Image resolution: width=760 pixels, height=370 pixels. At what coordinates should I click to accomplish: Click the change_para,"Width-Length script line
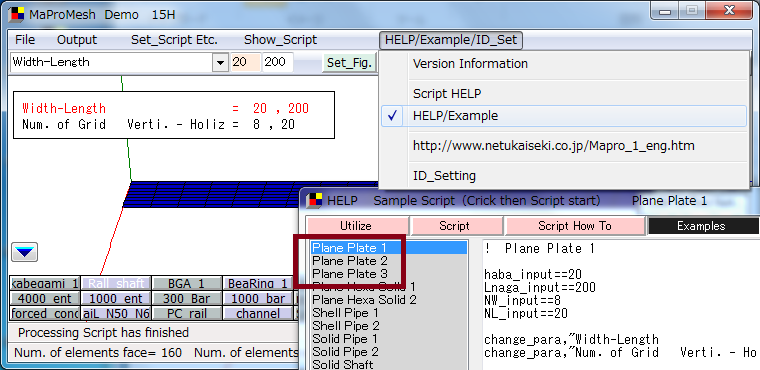point(571,339)
